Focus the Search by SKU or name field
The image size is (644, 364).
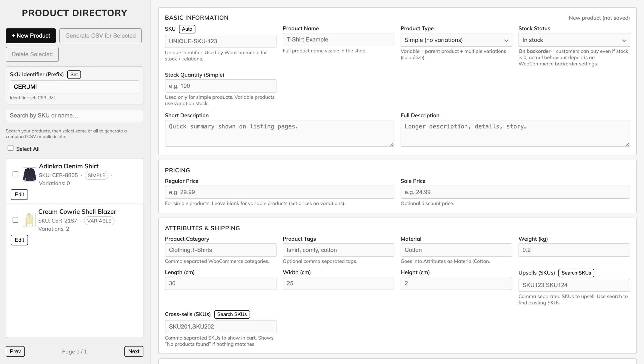coord(74,116)
